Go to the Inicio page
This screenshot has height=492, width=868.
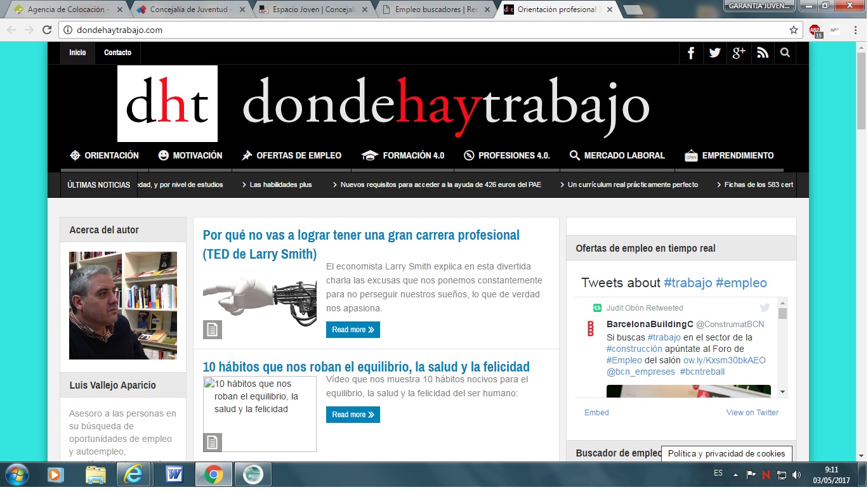pyautogui.click(x=77, y=53)
